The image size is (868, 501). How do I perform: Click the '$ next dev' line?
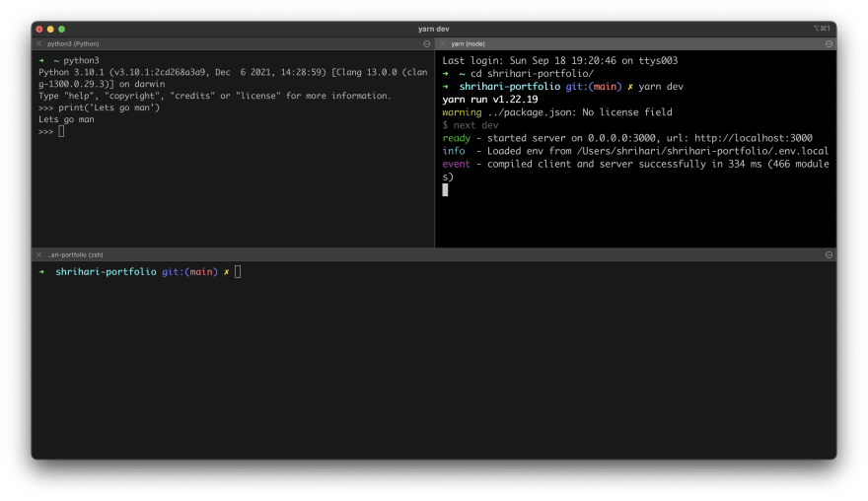[470, 125]
